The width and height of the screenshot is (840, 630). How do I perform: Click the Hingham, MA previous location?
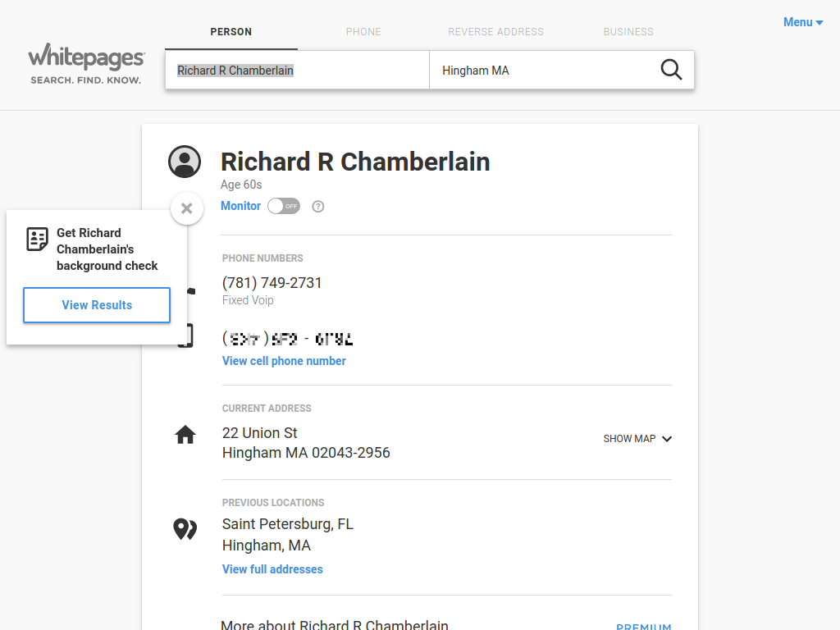pos(267,546)
